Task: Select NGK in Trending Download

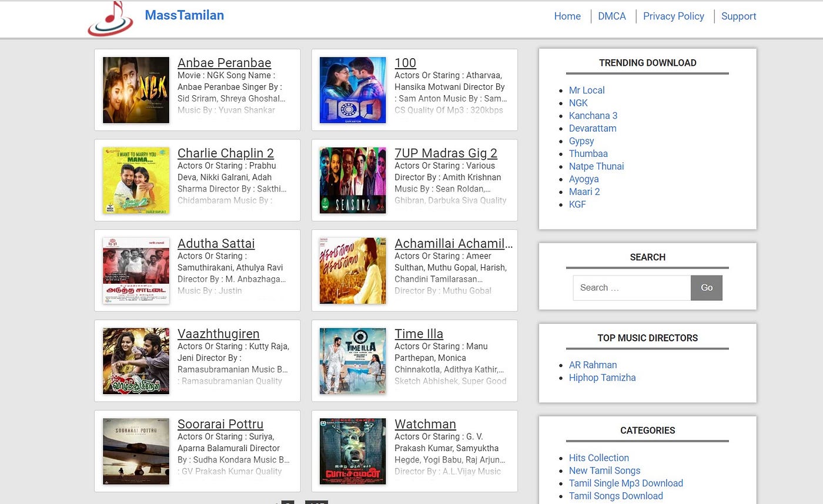Action: [x=578, y=103]
